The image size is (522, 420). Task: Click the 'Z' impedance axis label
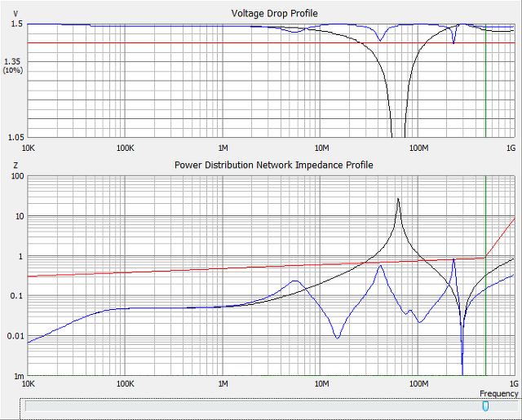tap(15, 166)
